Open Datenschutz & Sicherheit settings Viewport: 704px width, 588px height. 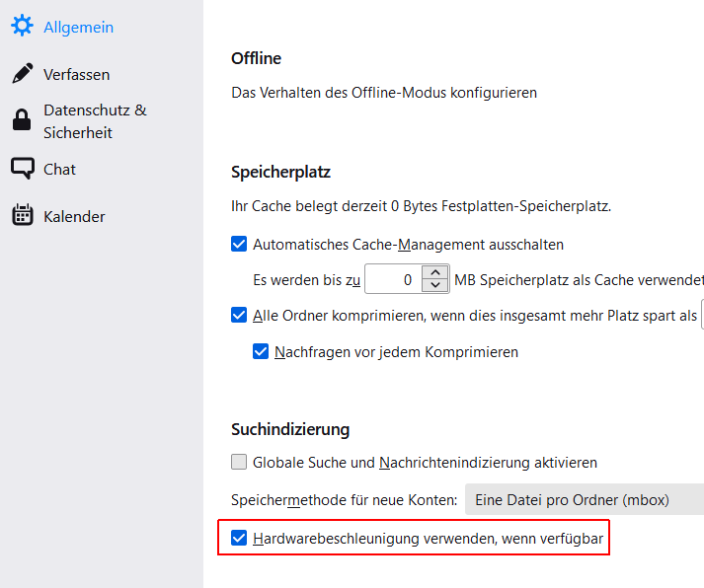95,121
